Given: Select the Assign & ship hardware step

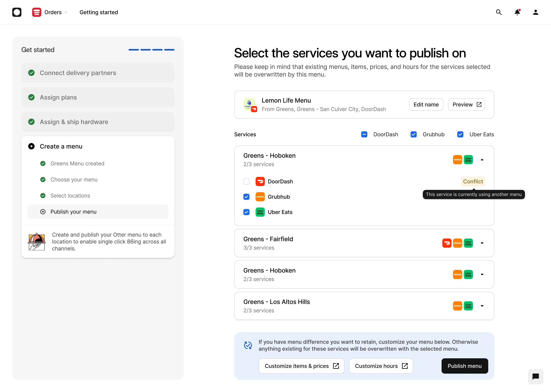Looking at the screenshot, I should [98, 122].
